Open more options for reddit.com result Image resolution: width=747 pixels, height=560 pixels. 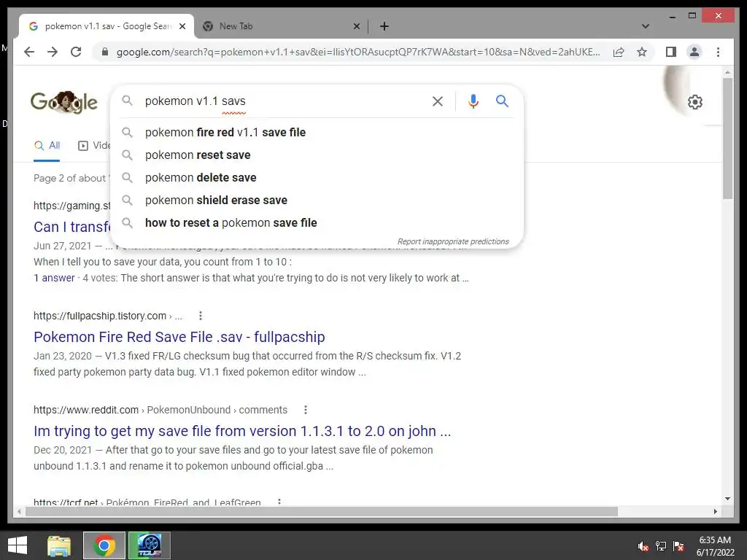click(x=306, y=410)
